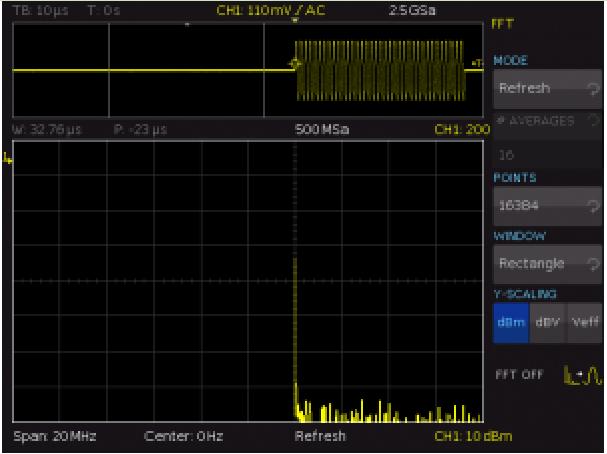Switch Y-scaling to Veff

click(584, 322)
